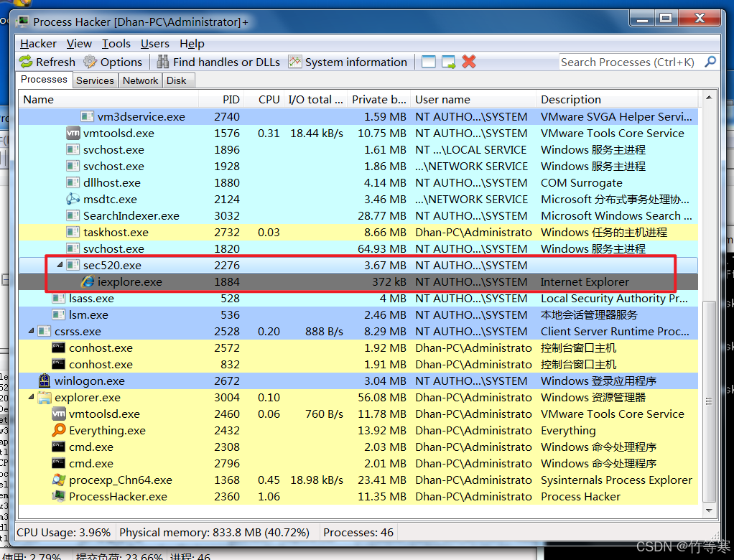Click the Everything.exe magnifier icon

click(59, 431)
